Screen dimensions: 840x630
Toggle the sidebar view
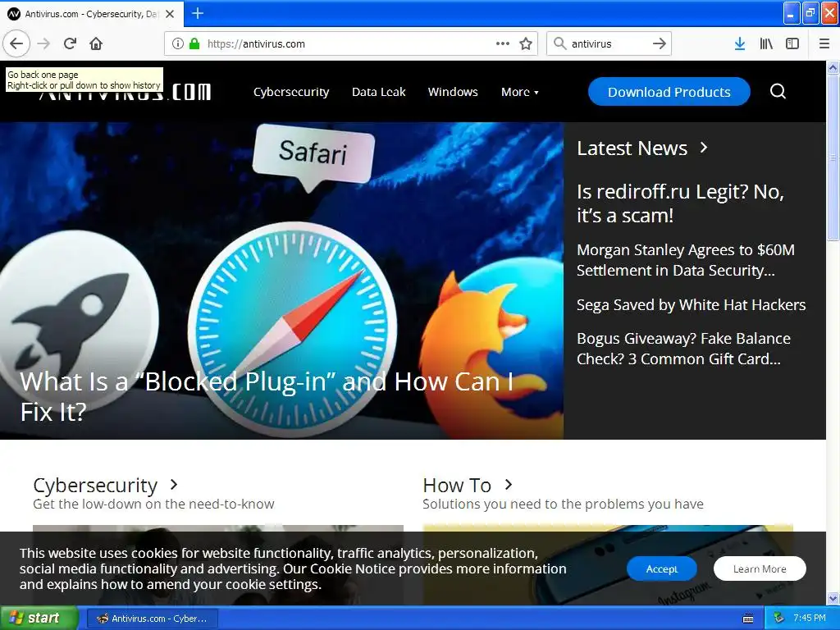792,44
